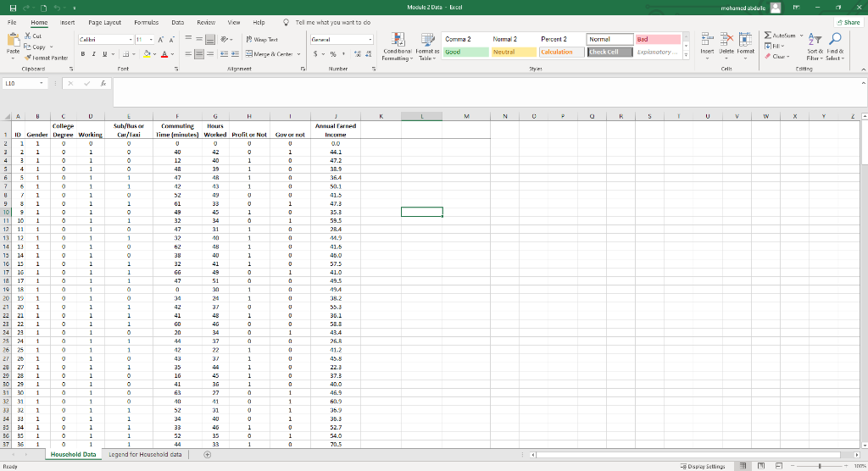The height and width of the screenshot is (471, 868).
Task: Click Merge & Center
Action: 270,54
